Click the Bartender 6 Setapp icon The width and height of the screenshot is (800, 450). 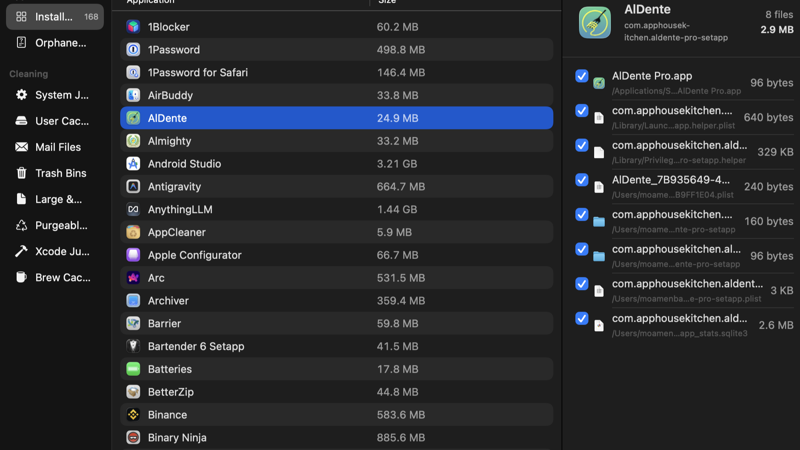click(133, 346)
